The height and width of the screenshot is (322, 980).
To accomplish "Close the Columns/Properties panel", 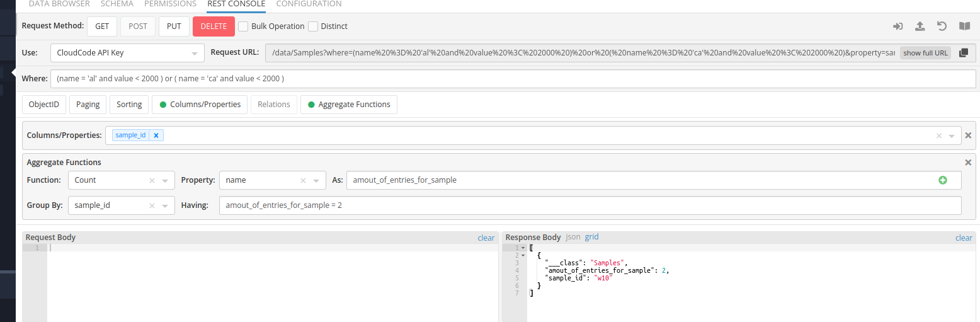I will pyautogui.click(x=968, y=135).
